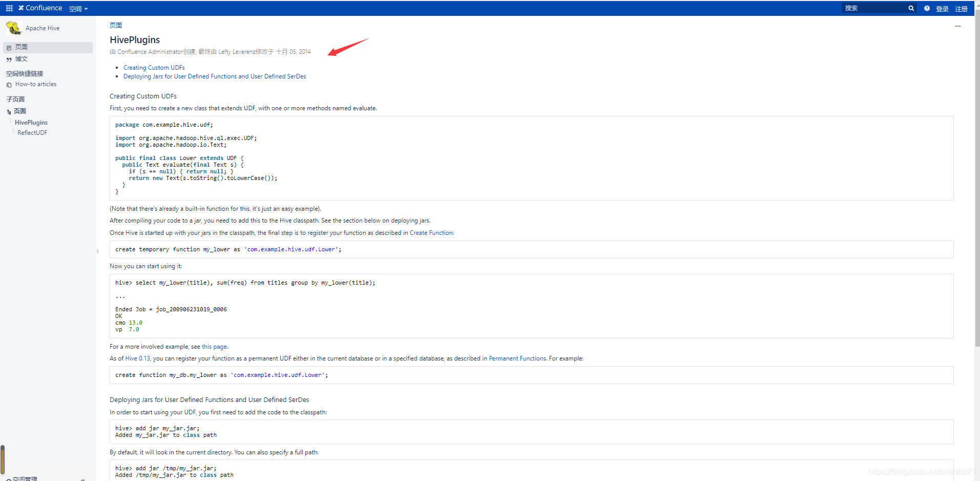The image size is (980, 481).
Task: Open the How-to articles shortcut
Action: tap(36, 84)
